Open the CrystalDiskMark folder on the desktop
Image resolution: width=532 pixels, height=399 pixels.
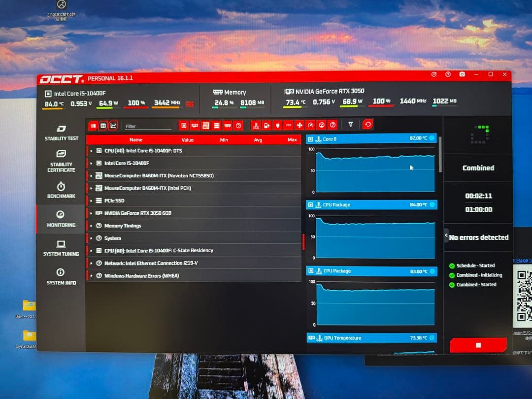tap(29, 338)
